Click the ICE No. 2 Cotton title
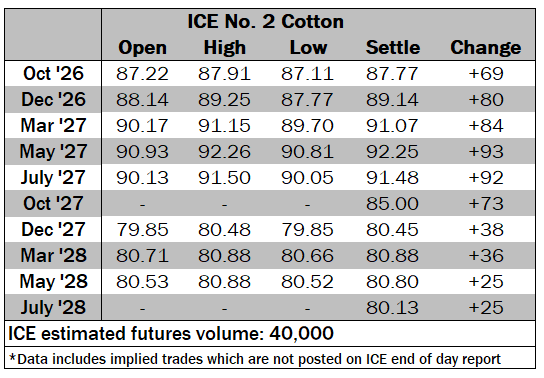The width and height of the screenshot is (544, 378). pyautogui.click(x=265, y=22)
